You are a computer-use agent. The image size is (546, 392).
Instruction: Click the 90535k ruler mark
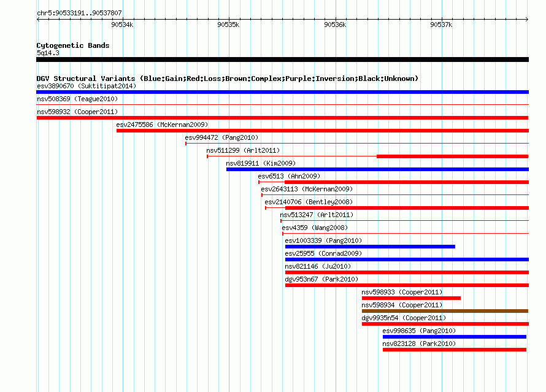coord(228,25)
